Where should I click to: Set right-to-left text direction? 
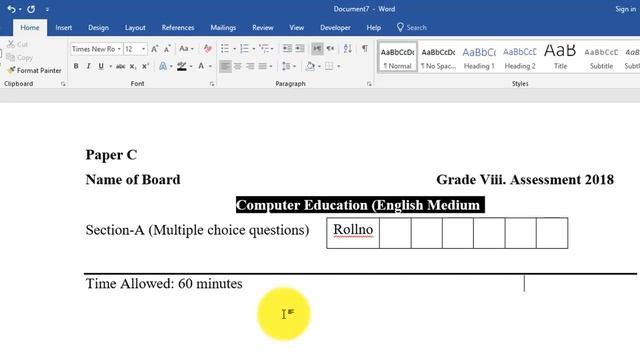[x=330, y=49]
